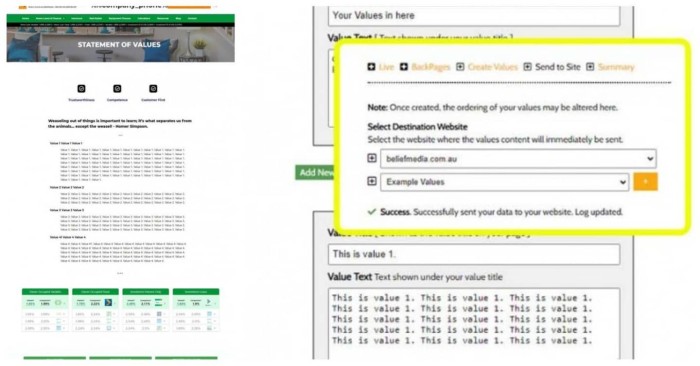This screenshot has width=700, height=366.
Task: Open the Summary tab
Action: (x=616, y=67)
